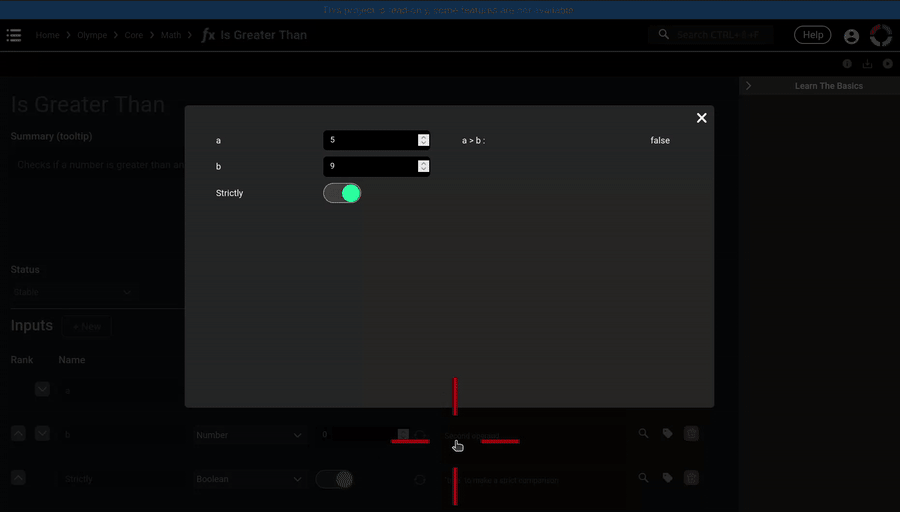Open the hamburger menu icon
This screenshot has width=900, height=512.
pyautogui.click(x=14, y=35)
